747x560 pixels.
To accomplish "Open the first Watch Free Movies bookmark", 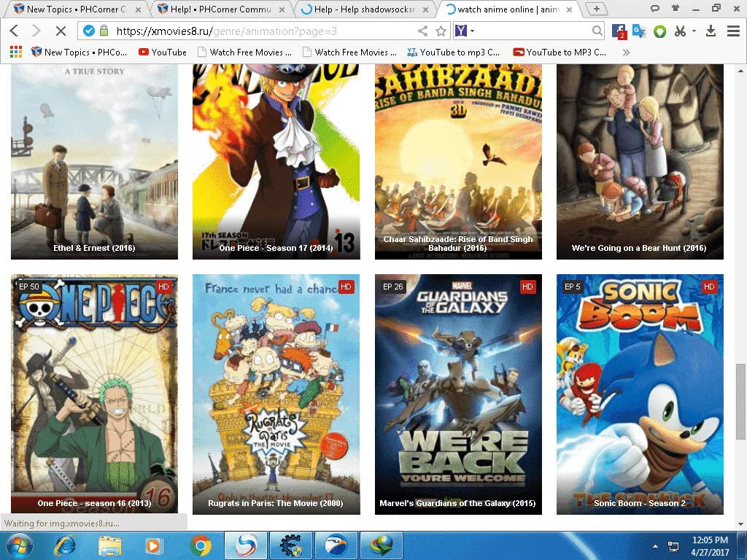I will (245, 52).
